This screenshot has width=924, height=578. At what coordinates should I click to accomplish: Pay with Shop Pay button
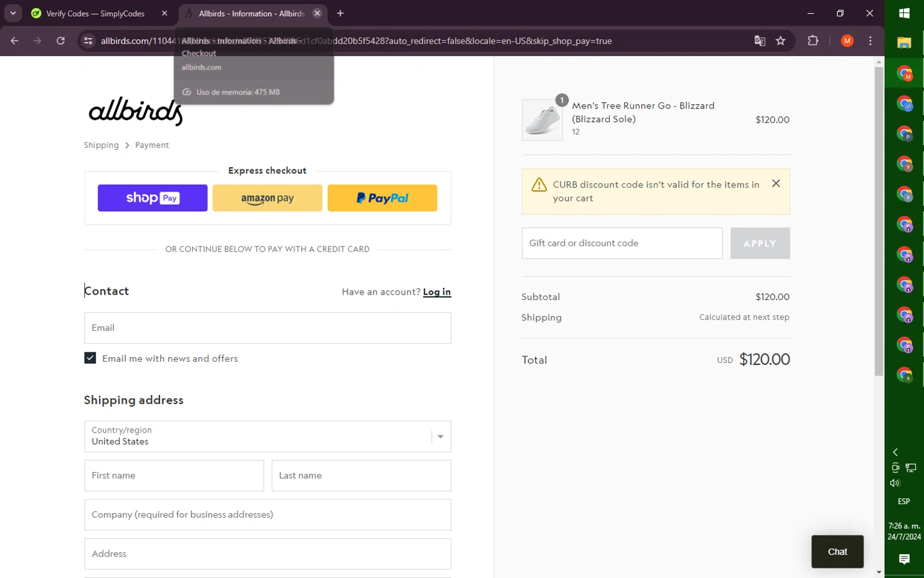click(x=152, y=198)
